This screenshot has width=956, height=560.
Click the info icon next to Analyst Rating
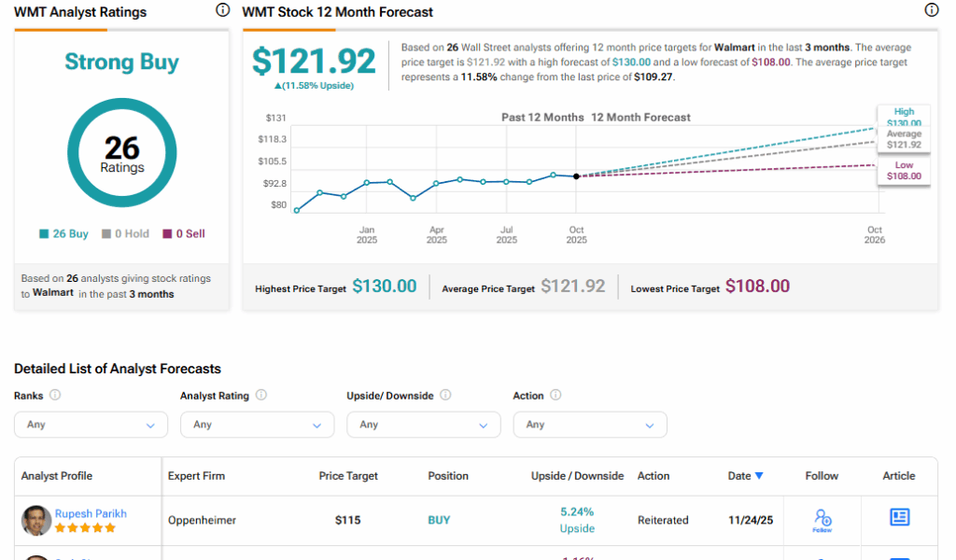261,395
